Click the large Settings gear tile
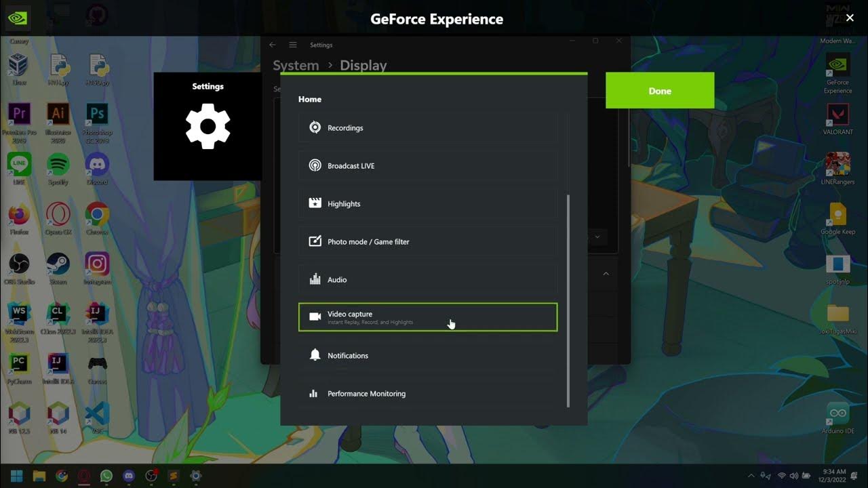 (x=208, y=126)
